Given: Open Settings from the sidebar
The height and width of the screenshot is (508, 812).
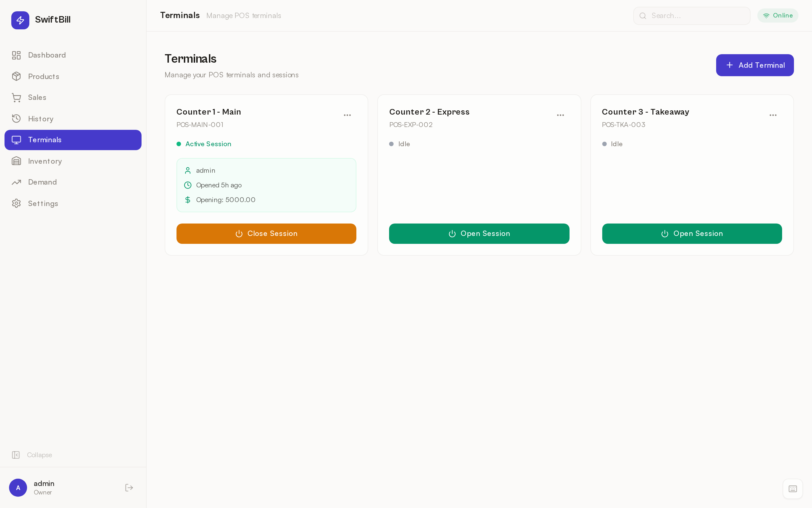Looking at the screenshot, I should coord(73,203).
